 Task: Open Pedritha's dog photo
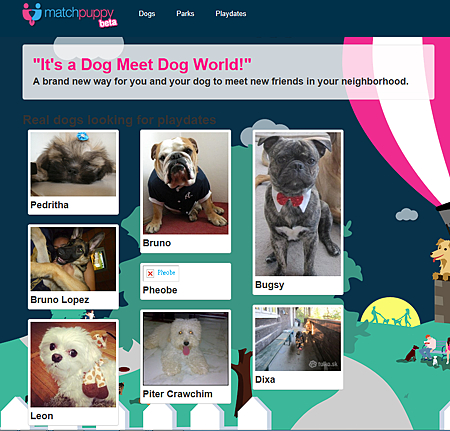73,163
